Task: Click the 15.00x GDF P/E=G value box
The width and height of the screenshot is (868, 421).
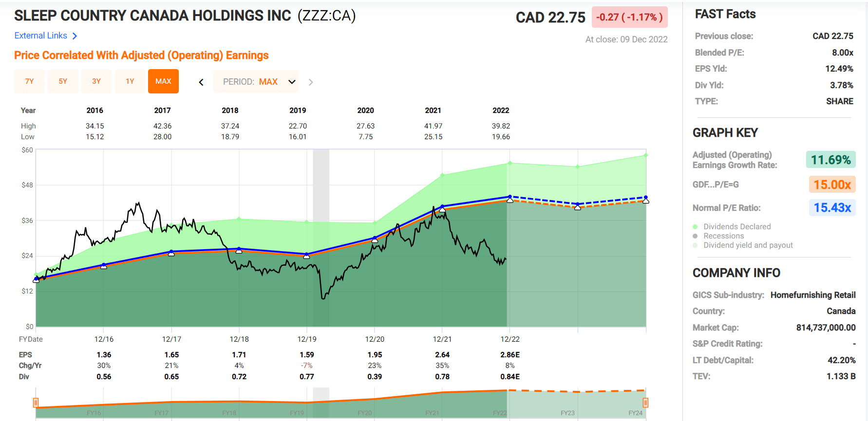Action: point(832,185)
